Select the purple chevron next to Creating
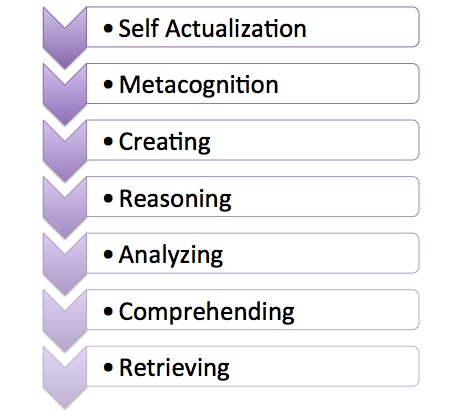 pyautogui.click(x=65, y=151)
